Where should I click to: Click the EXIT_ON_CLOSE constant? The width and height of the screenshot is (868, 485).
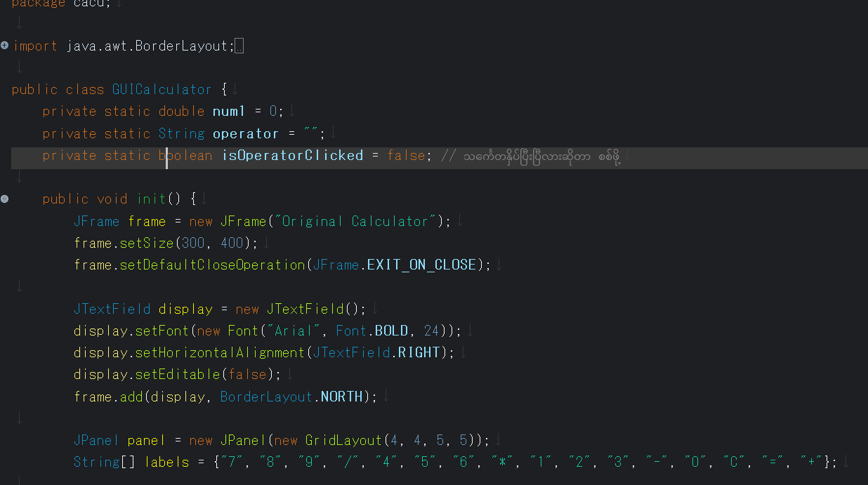[421, 265]
